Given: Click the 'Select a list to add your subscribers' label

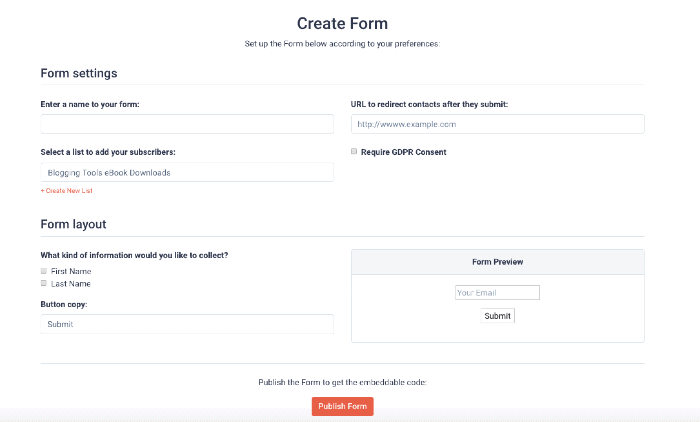Looking at the screenshot, I should coord(110,152).
